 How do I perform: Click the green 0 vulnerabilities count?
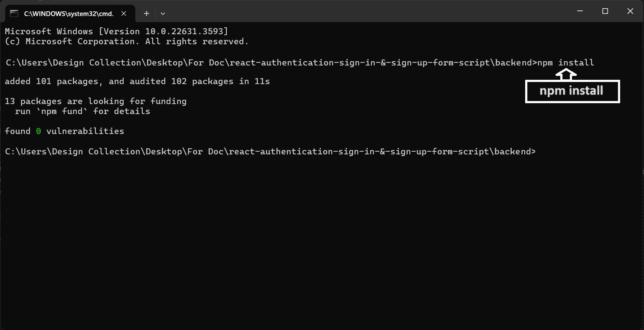pos(39,131)
